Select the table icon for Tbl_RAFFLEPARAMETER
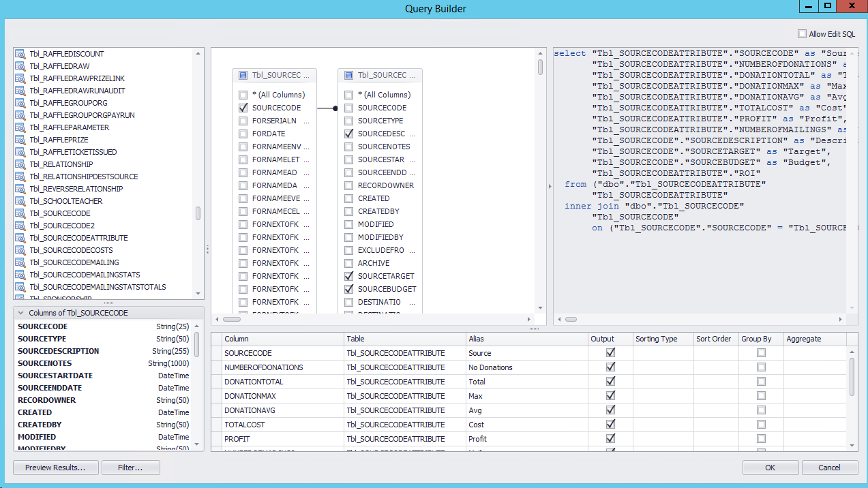 (20, 127)
